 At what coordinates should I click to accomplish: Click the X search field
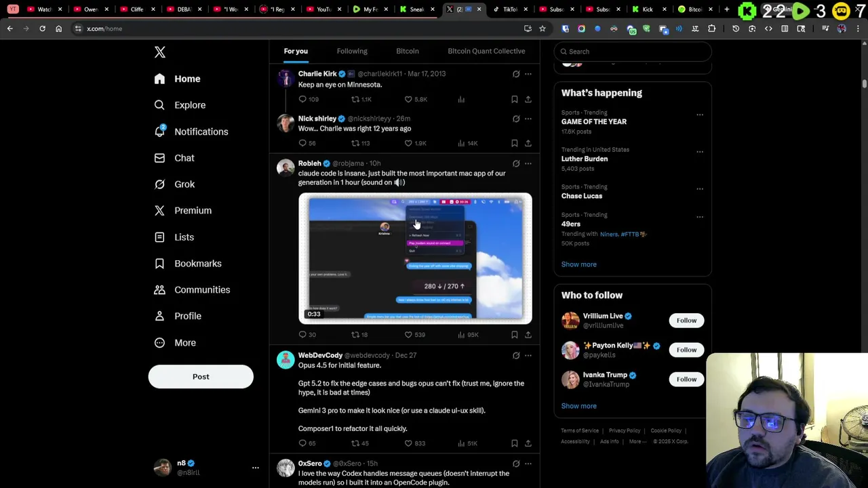point(633,52)
